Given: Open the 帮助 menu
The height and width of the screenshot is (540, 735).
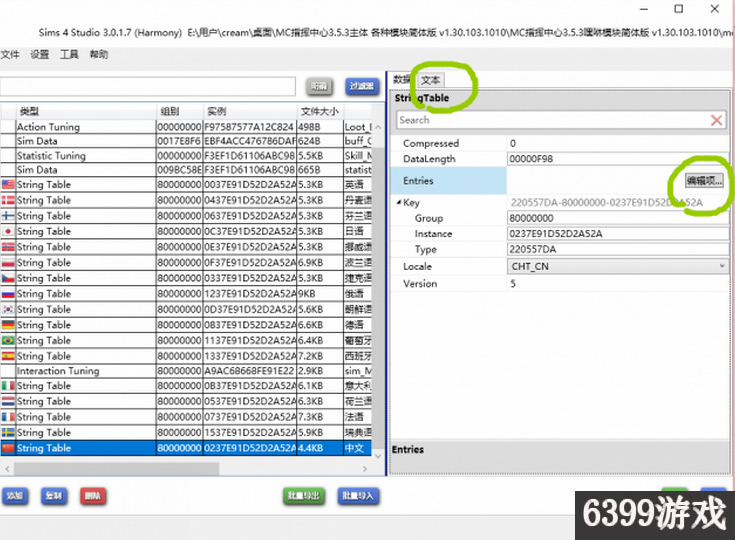Looking at the screenshot, I should 99,54.
